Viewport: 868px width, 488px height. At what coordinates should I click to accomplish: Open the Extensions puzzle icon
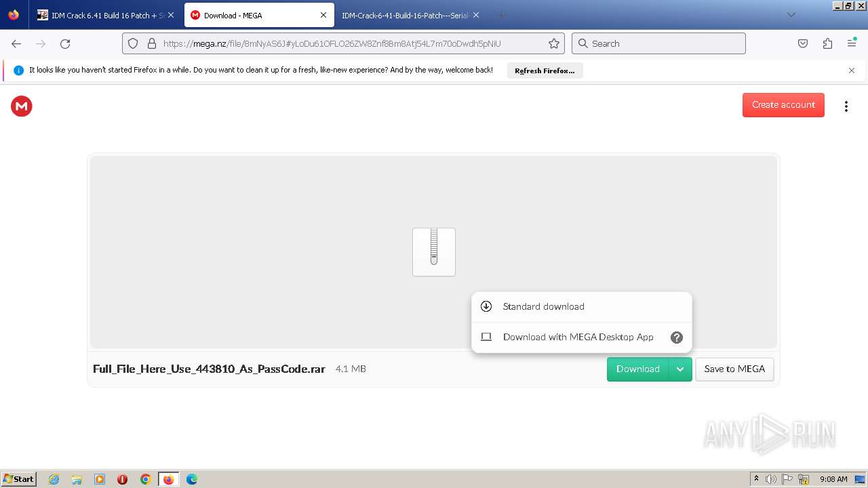click(827, 43)
